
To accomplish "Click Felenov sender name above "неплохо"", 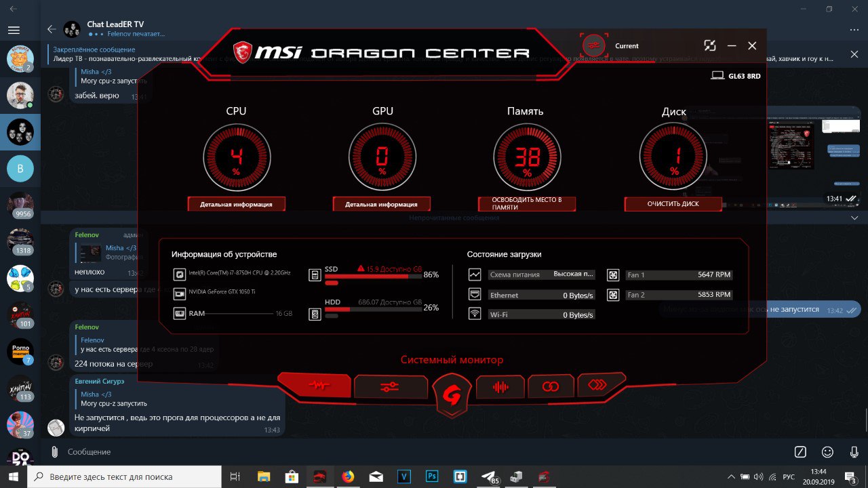I will pos(87,235).
